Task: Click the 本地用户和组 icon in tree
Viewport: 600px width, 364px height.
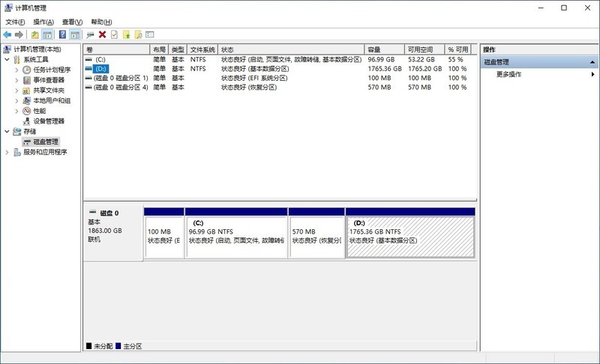Action: pyautogui.click(x=26, y=100)
